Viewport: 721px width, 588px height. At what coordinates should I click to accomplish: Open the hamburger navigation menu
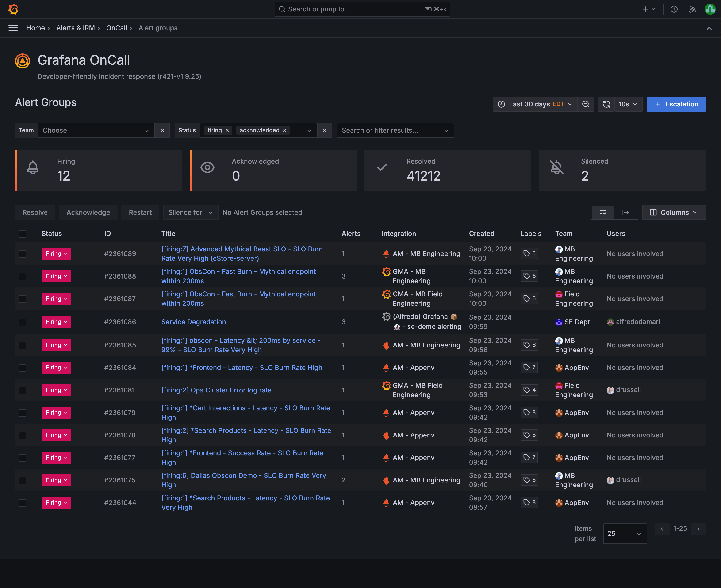tap(13, 28)
